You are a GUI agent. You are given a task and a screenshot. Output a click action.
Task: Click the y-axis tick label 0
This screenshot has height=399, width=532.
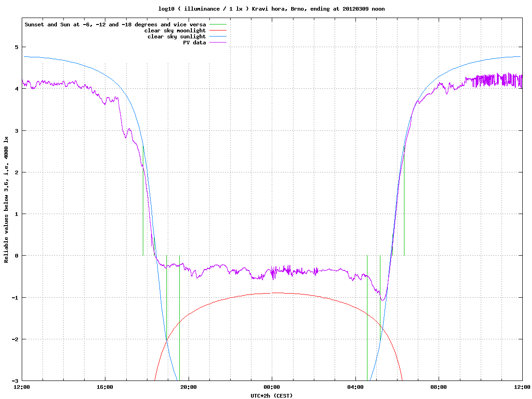pyautogui.click(x=16, y=256)
